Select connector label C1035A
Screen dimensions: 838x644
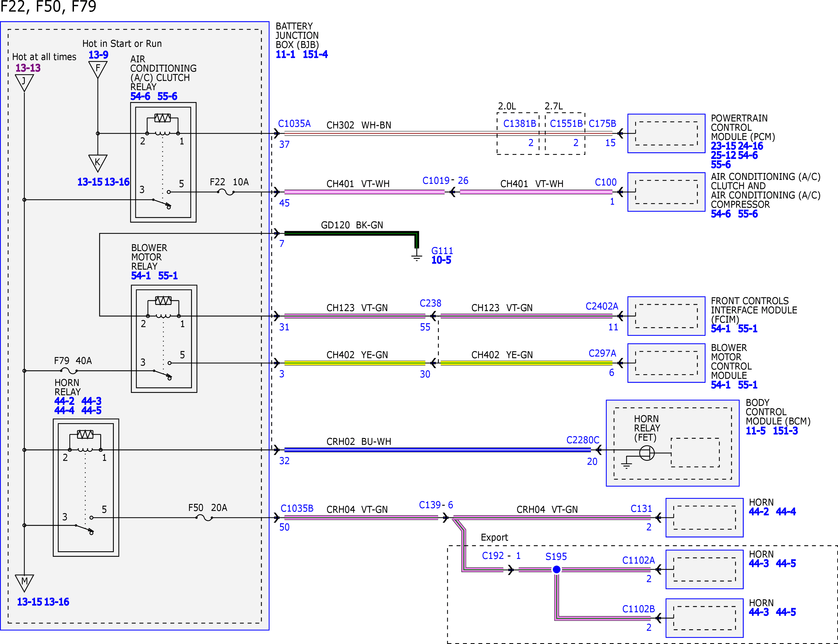(294, 124)
